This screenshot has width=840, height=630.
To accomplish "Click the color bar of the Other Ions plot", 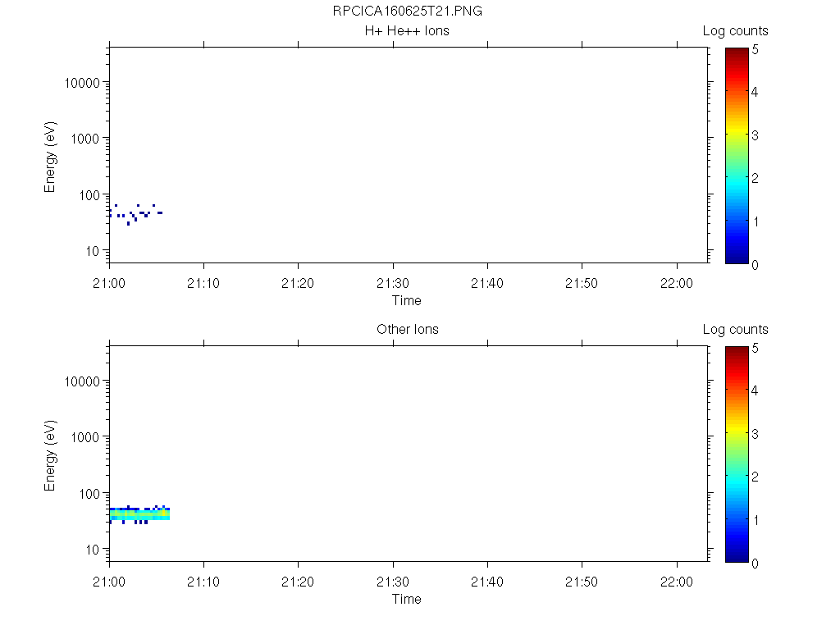I will (737, 454).
